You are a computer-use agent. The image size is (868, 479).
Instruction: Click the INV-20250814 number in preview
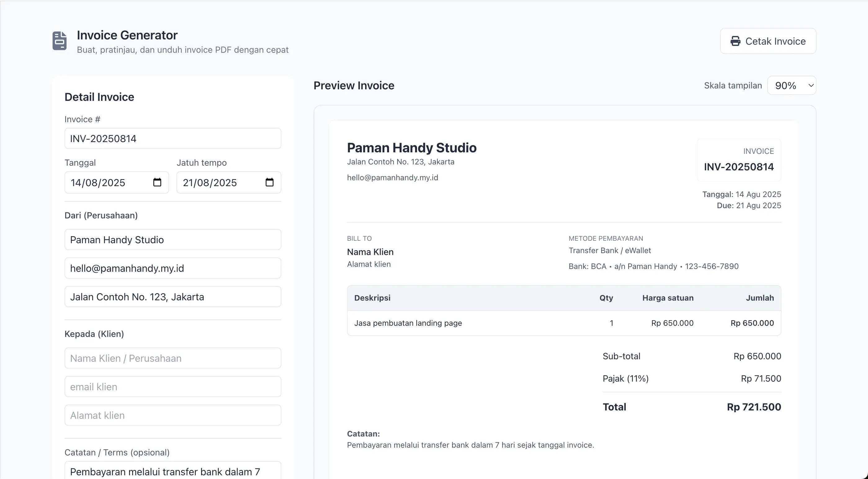739,167
